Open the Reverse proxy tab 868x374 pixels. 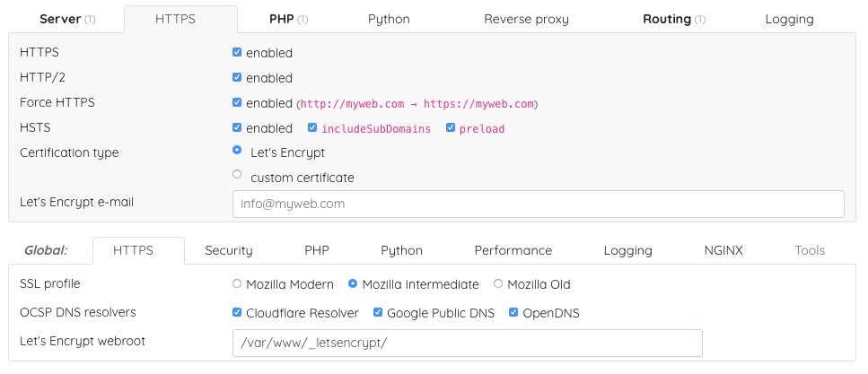coord(526,19)
